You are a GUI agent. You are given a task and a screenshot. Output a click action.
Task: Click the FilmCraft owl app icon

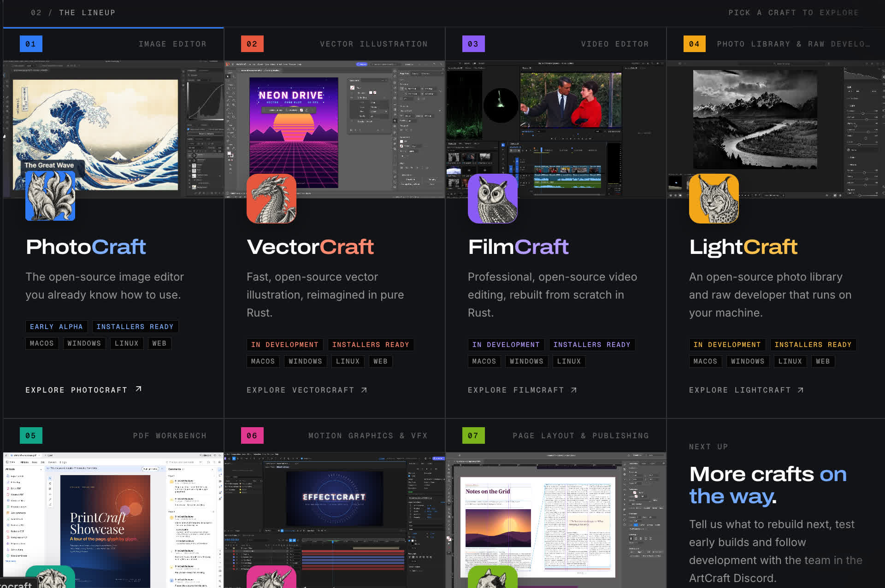pyautogui.click(x=493, y=199)
